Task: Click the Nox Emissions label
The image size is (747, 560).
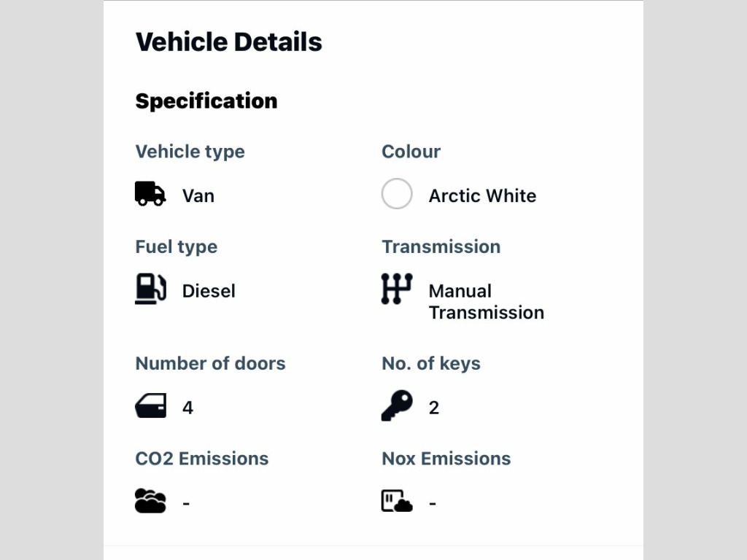Action: tap(446, 459)
